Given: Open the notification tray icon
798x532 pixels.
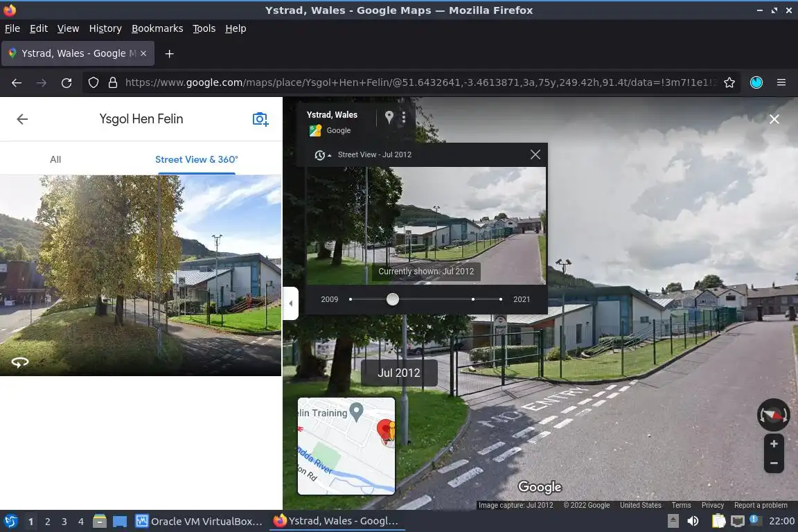Looking at the screenshot, I should (x=755, y=520).
